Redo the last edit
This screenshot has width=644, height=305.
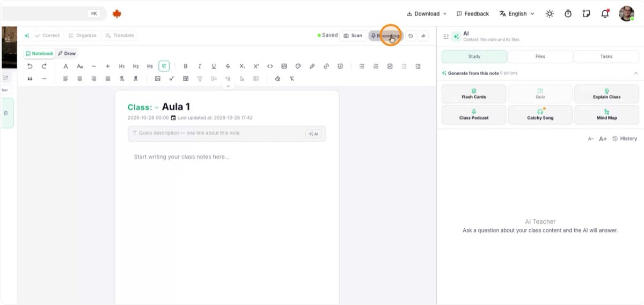(x=44, y=66)
